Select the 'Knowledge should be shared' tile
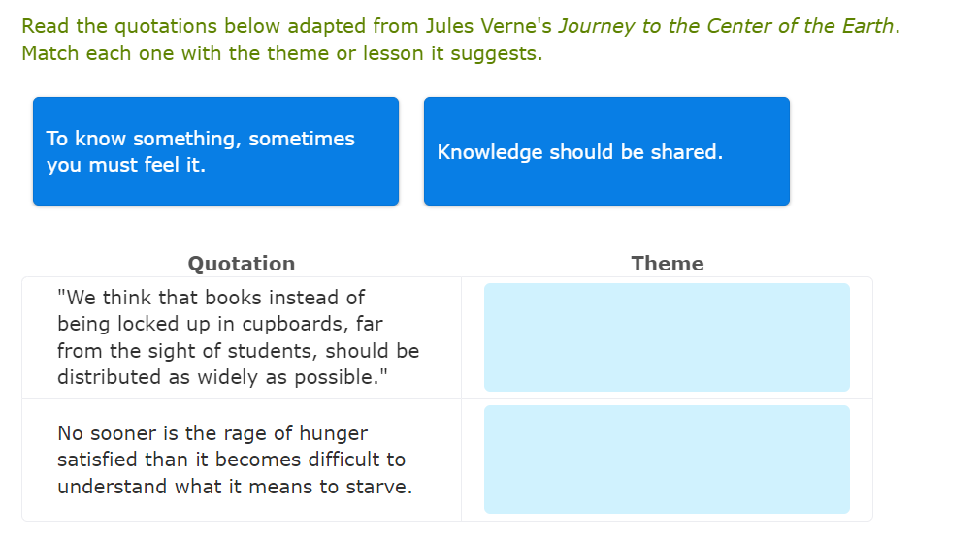980x539 pixels. tap(606, 151)
